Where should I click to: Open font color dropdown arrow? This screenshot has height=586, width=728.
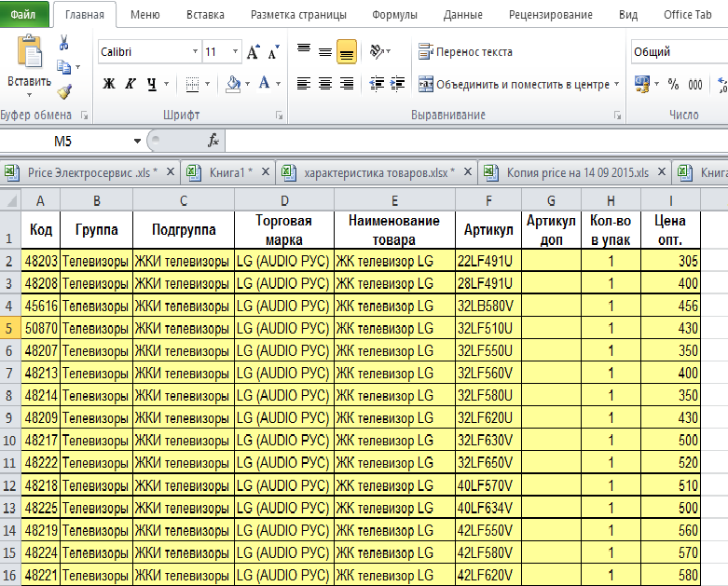[278, 84]
